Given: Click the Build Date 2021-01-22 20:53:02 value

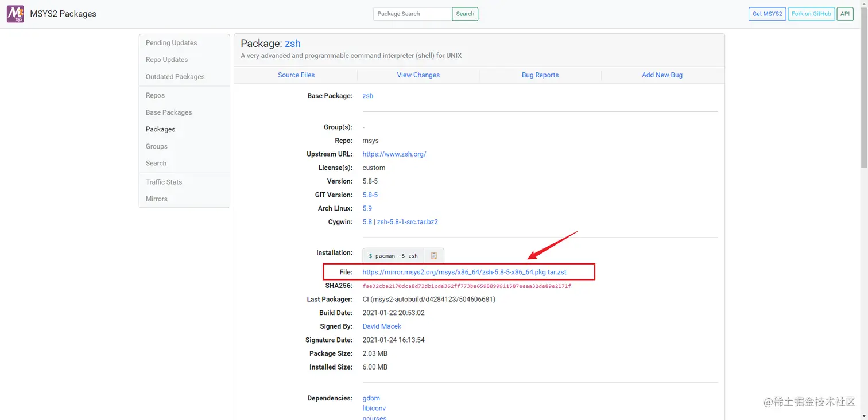Looking at the screenshot, I should coord(393,313).
